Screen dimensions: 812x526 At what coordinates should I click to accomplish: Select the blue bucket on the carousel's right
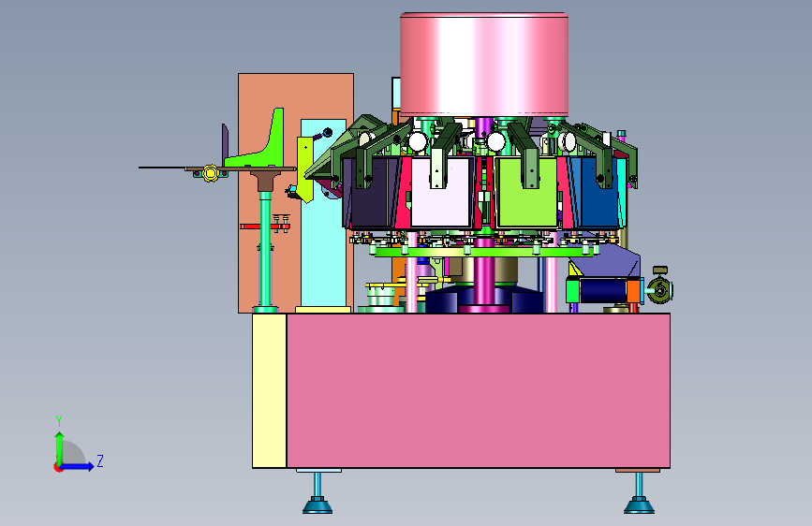click(598, 199)
